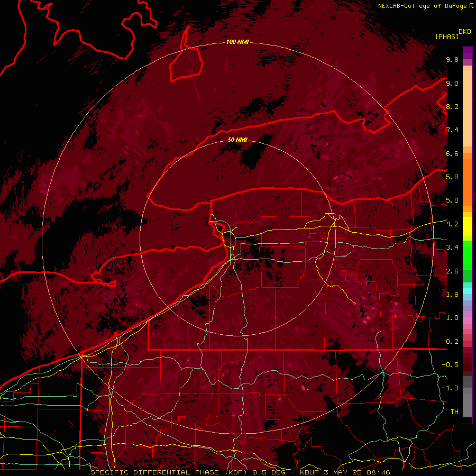
Task: Click the (KDP) caption text
Action: point(236,472)
